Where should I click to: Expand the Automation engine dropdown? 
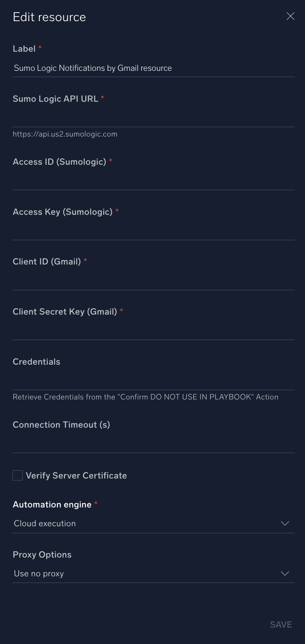154,523
